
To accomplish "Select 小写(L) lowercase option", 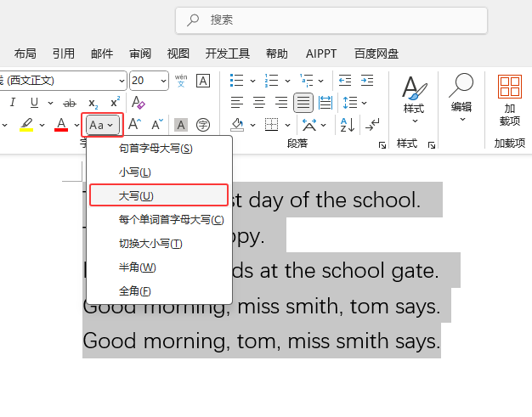I will tap(159, 172).
